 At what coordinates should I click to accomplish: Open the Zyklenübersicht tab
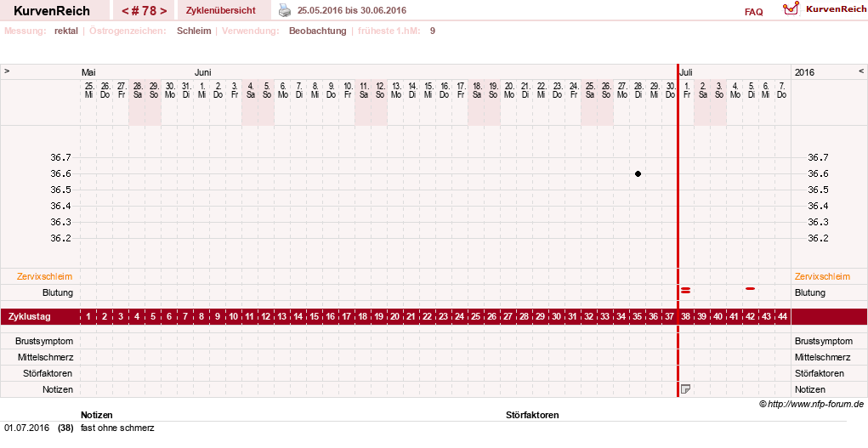[221, 10]
